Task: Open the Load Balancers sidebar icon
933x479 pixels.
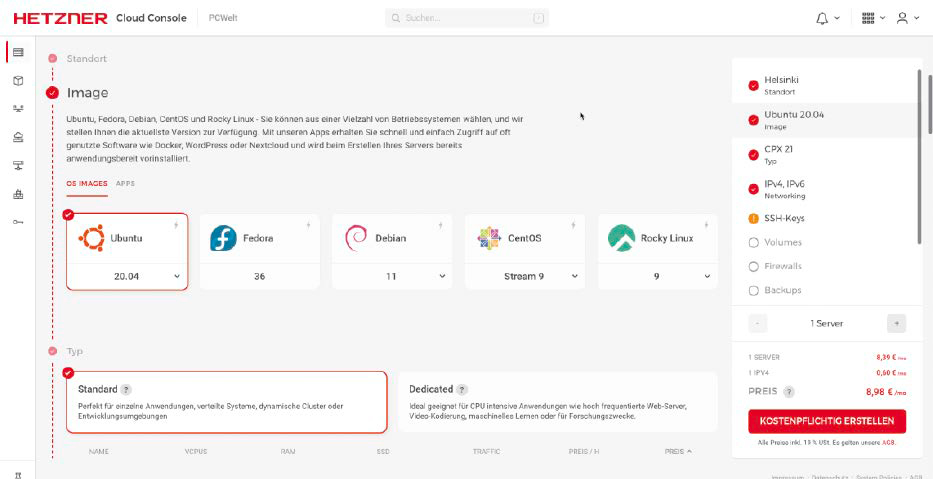Action: pyautogui.click(x=18, y=109)
